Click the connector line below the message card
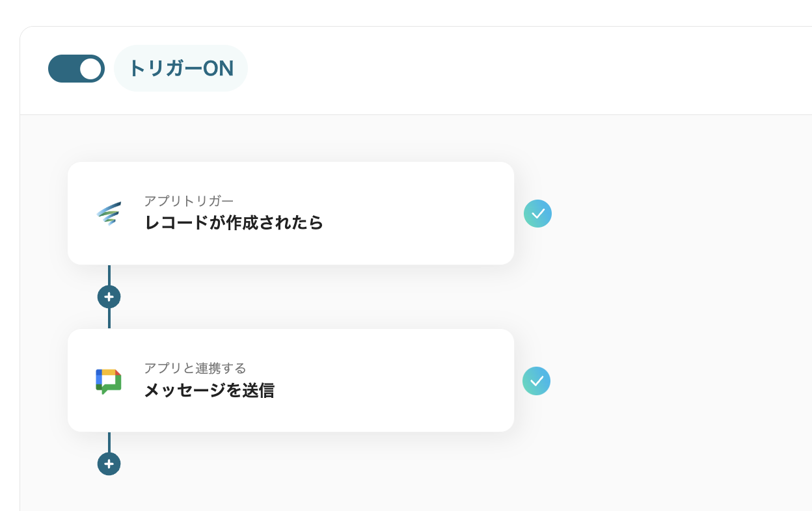Viewport: 812px width, 511px height. 109,441
